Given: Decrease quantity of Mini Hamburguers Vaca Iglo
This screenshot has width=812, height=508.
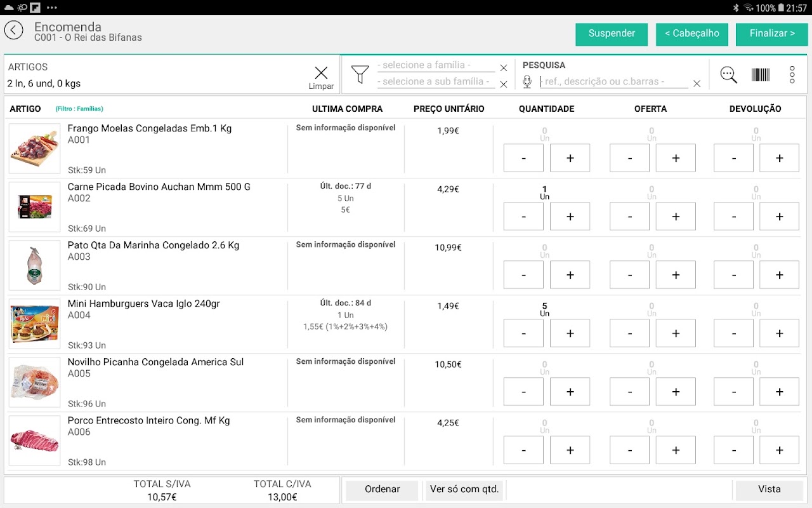Looking at the screenshot, I should pyautogui.click(x=523, y=333).
